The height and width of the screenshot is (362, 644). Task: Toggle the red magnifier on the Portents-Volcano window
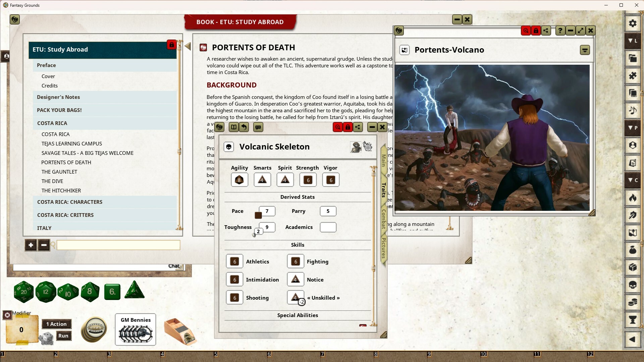tap(526, 31)
